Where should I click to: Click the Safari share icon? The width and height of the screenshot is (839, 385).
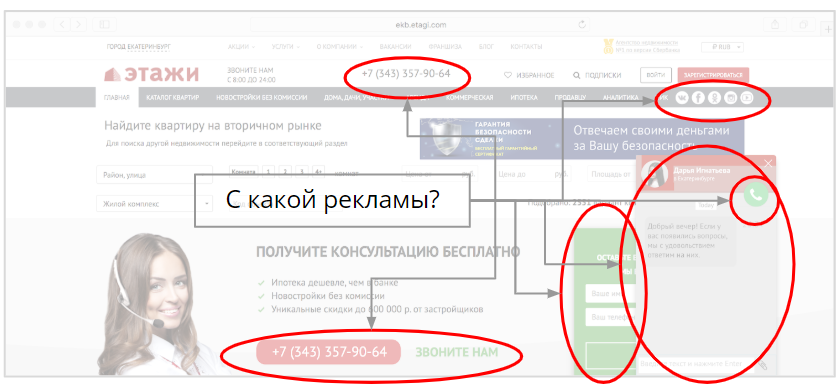[x=775, y=25]
